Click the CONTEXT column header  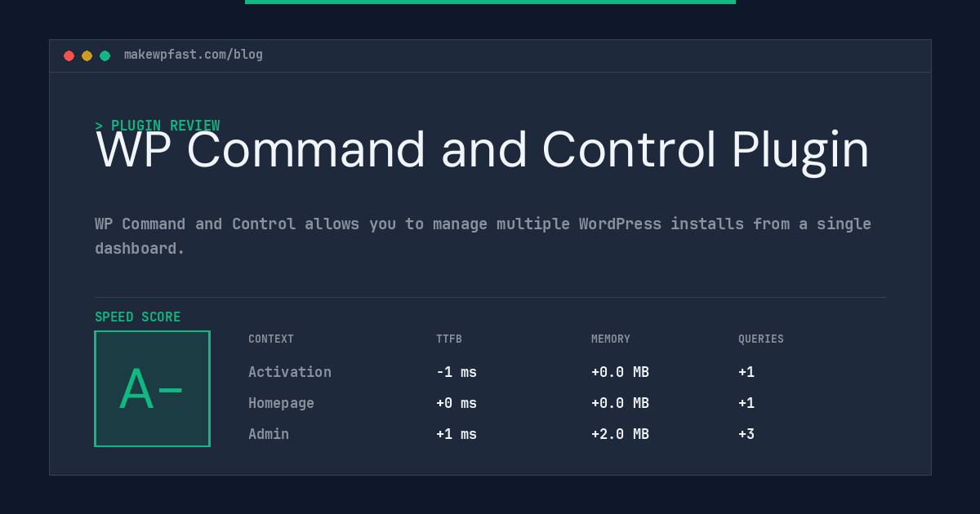[x=271, y=339]
